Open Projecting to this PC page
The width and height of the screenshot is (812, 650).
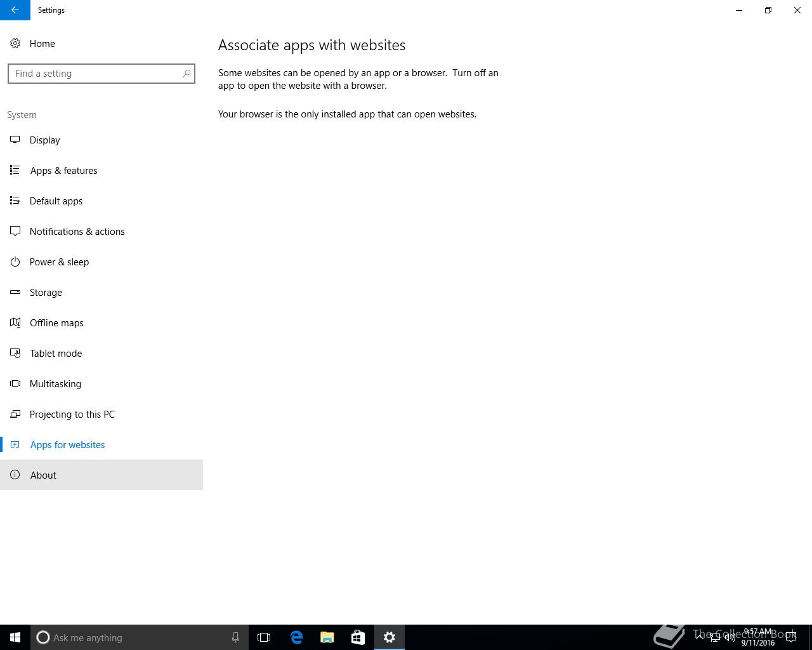(x=101, y=414)
